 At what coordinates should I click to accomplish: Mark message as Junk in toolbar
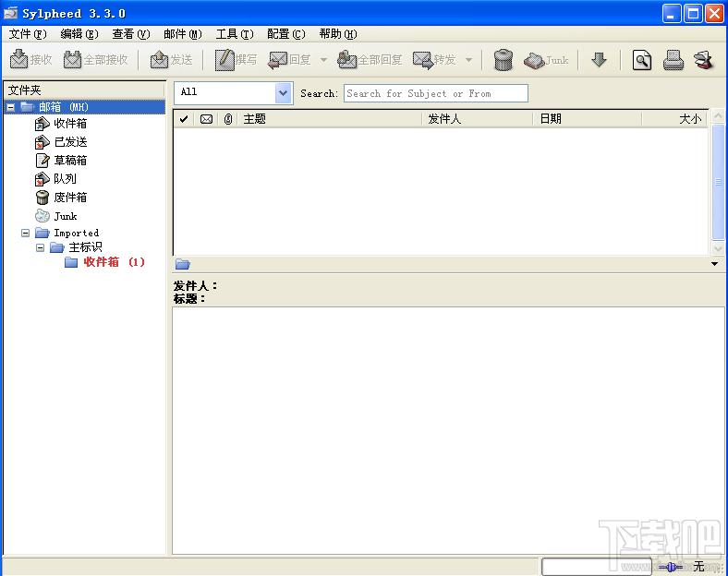tap(546, 60)
